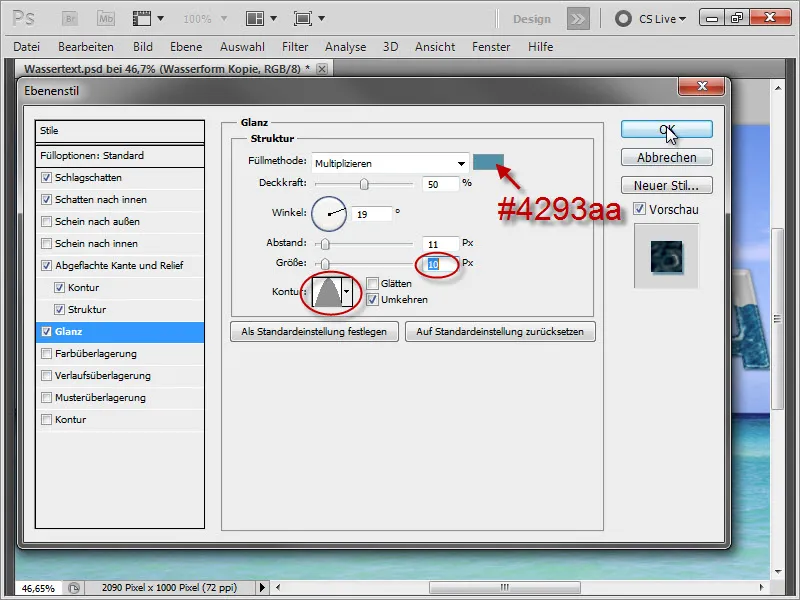
Task: Expand the arrange documents dropdown arrow
Action: 273,18
